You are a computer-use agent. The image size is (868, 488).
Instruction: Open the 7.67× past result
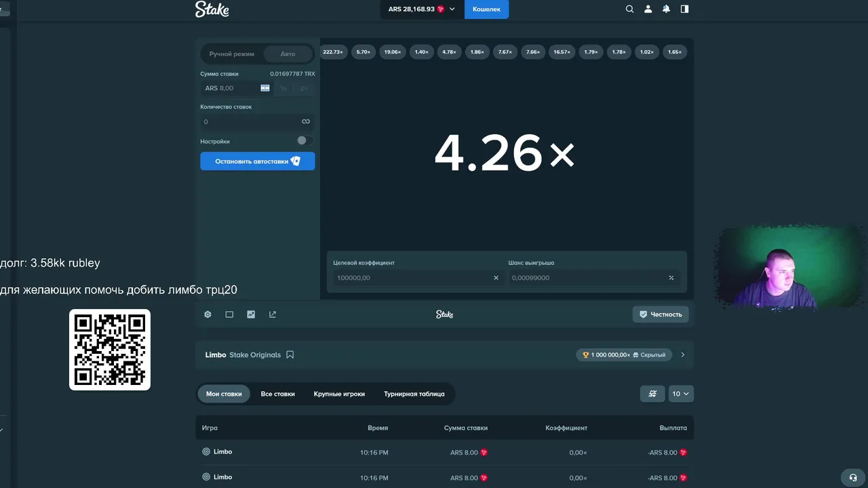(505, 52)
